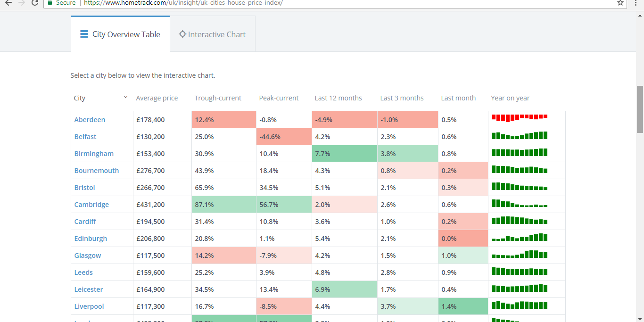Click the secure padlock icon
The image size is (644, 322).
click(50, 3)
